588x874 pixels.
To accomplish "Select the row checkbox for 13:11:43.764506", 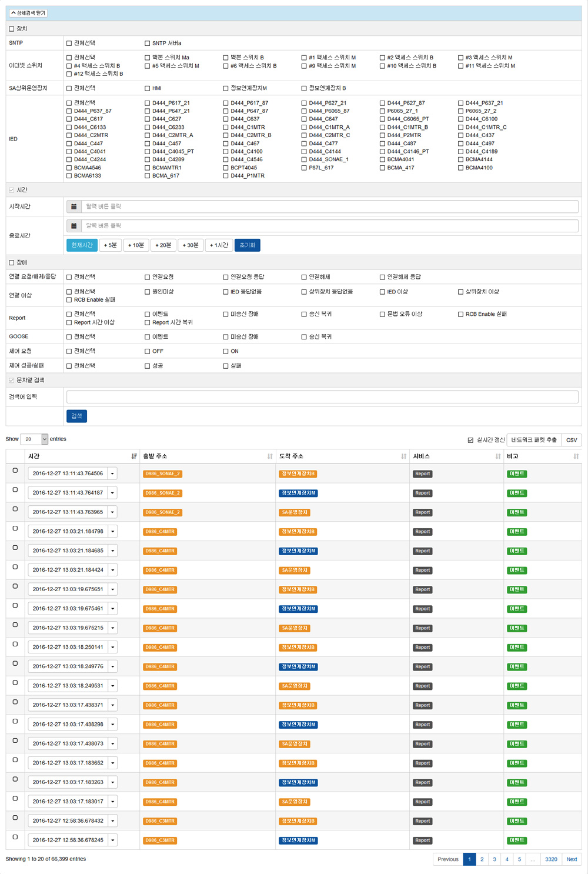I will (15, 471).
